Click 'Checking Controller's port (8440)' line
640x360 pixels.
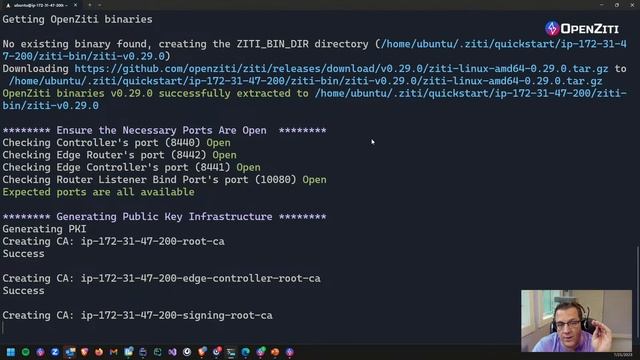coord(116,143)
